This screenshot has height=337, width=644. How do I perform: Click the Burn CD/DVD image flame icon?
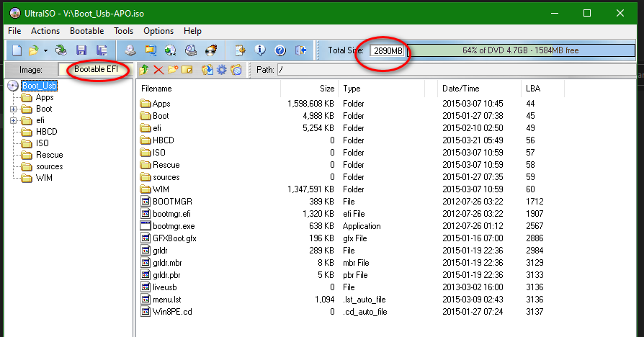[211, 50]
